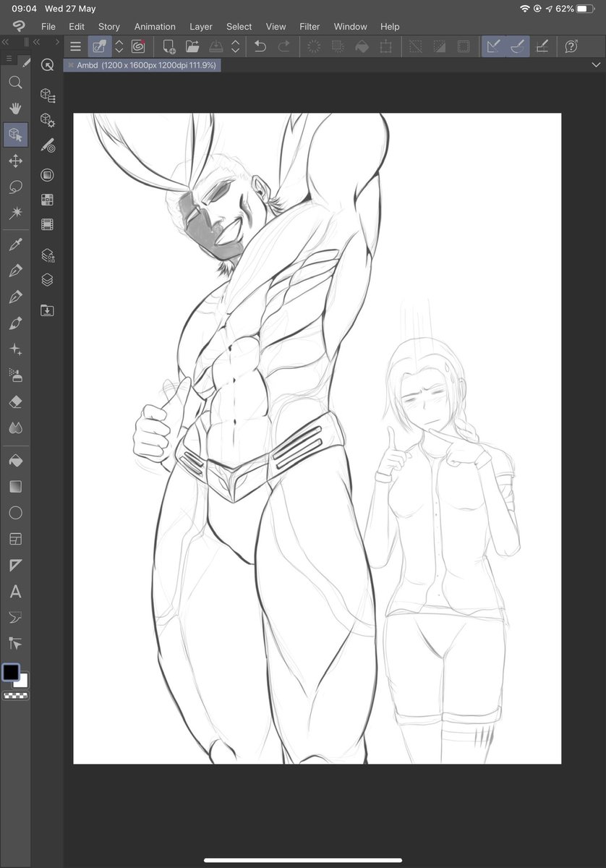The height and width of the screenshot is (868, 606).
Task: Expand up-down arrows beside save icon
Action: [x=235, y=46]
